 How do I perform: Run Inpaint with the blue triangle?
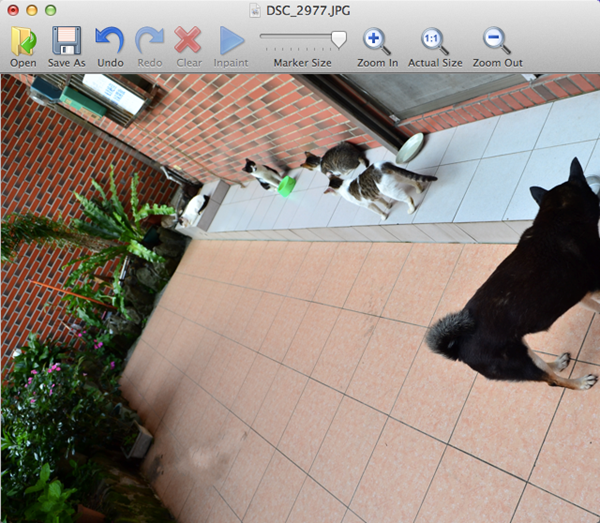(x=231, y=41)
